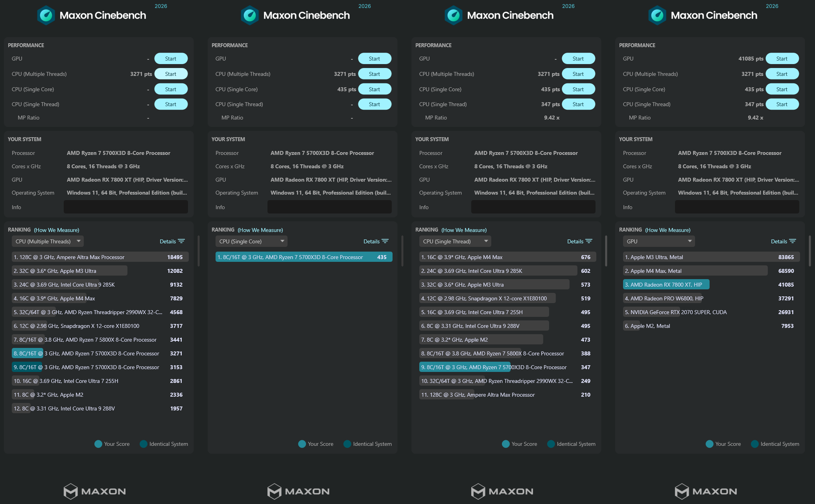Open How We Measure link in second window
The image size is (815, 504).
coord(260,230)
